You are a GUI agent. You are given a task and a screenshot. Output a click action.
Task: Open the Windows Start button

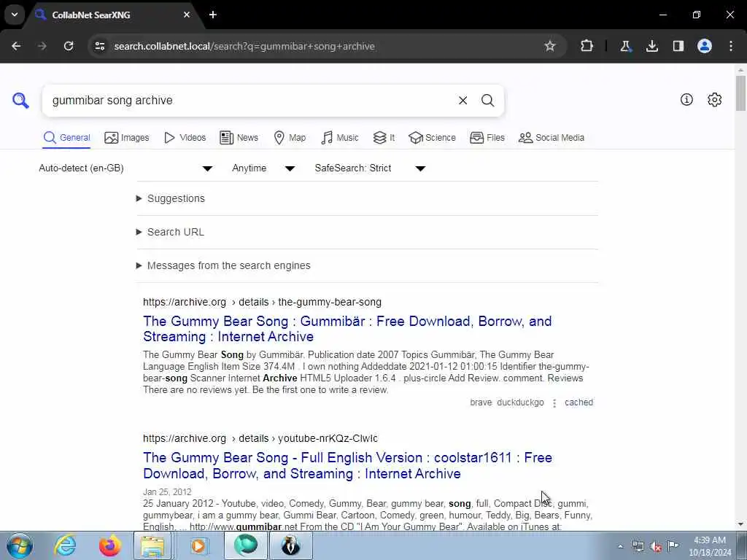20,545
